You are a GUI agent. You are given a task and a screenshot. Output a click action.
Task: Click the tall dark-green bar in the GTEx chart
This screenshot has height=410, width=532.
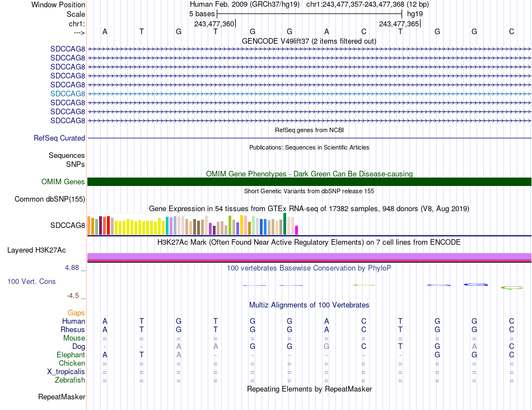point(284,223)
